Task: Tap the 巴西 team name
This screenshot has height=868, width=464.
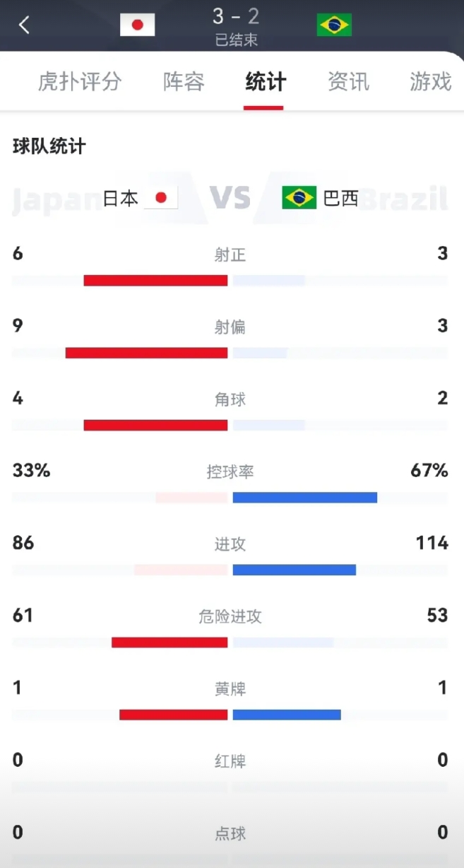Action: click(340, 199)
